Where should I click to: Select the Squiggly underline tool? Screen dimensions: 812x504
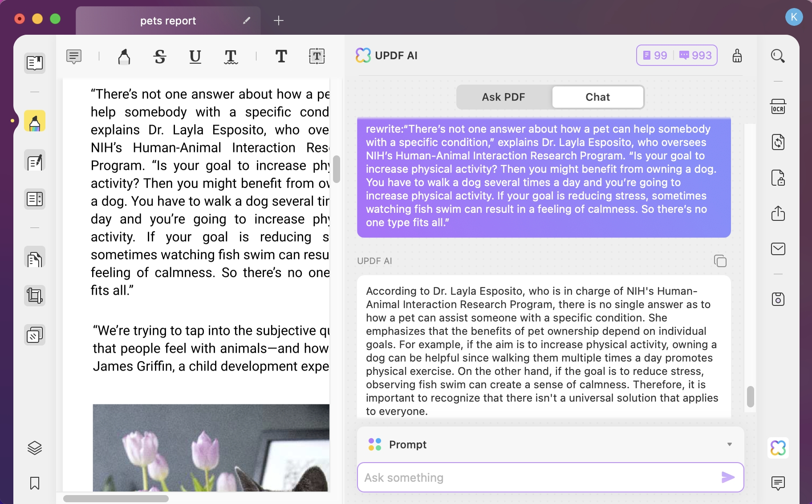coord(231,57)
